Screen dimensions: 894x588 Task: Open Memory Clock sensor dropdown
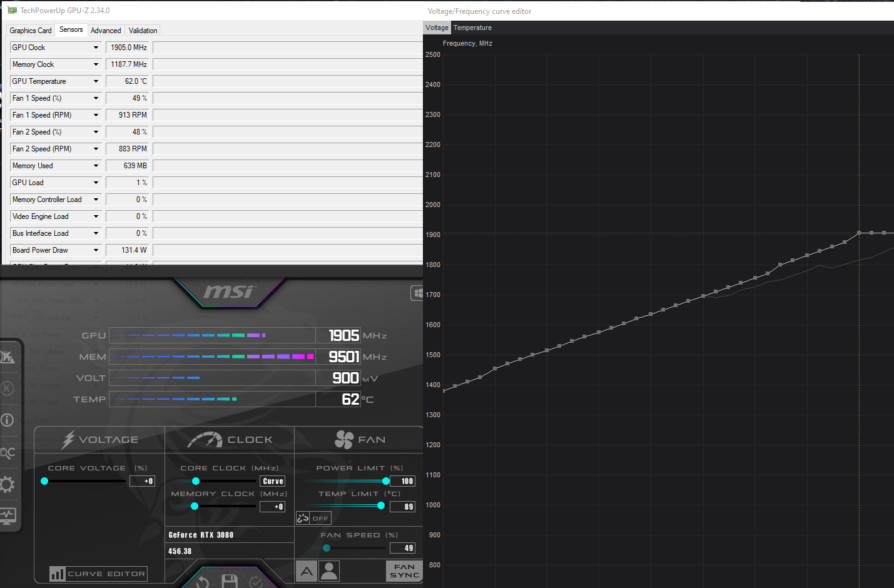click(x=96, y=64)
